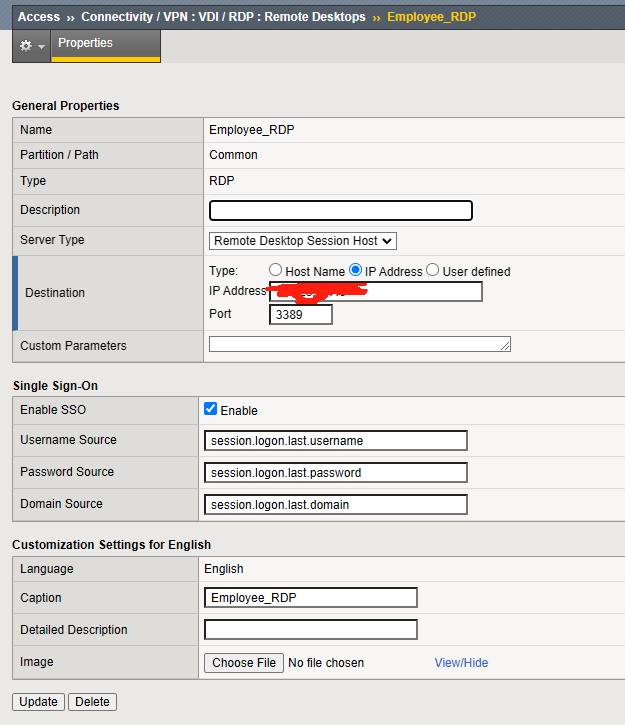Click the gear settings icon

tap(25, 46)
